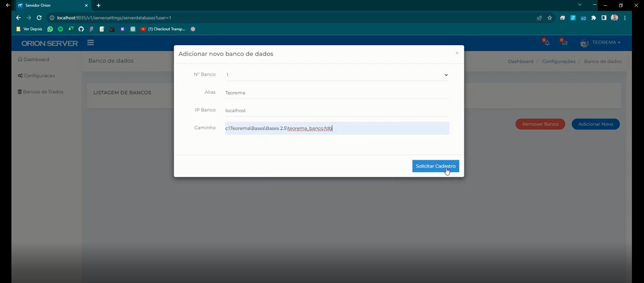Toggle the hamburger sidebar menu
The image size is (644, 283).
pos(91,43)
